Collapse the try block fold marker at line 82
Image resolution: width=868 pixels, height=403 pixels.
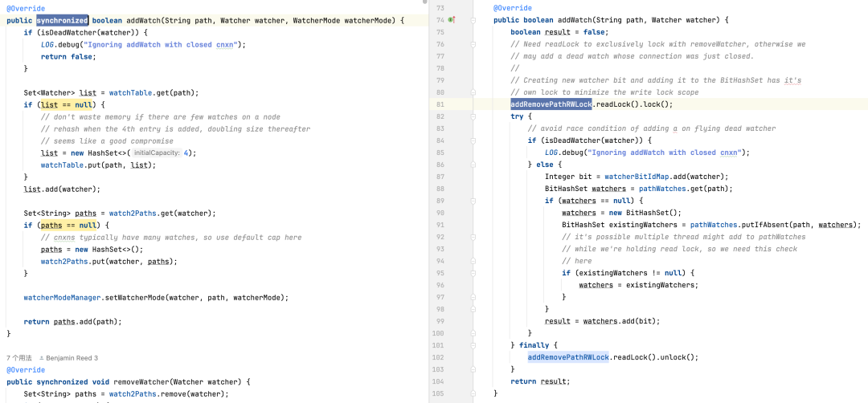point(473,116)
